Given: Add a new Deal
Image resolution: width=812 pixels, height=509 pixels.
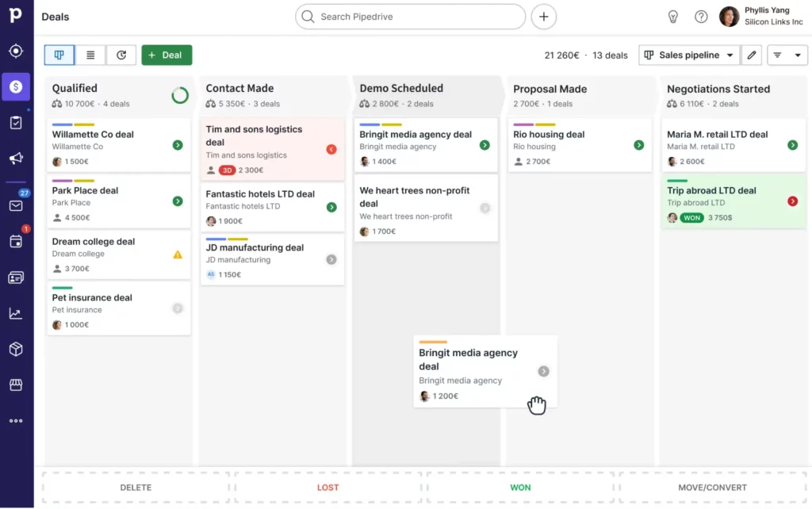Looking at the screenshot, I should [x=167, y=55].
